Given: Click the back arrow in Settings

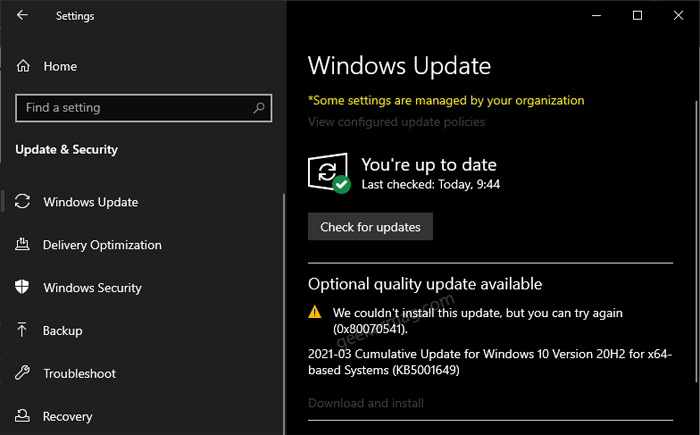Looking at the screenshot, I should pyautogui.click(x=22, y=15).
